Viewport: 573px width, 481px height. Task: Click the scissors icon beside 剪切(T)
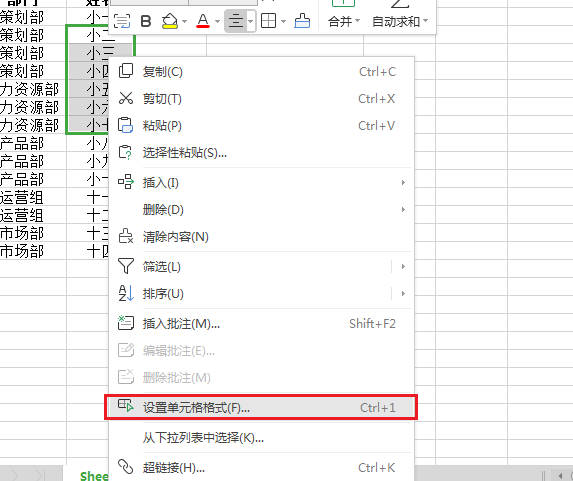[x=126, y=98]
